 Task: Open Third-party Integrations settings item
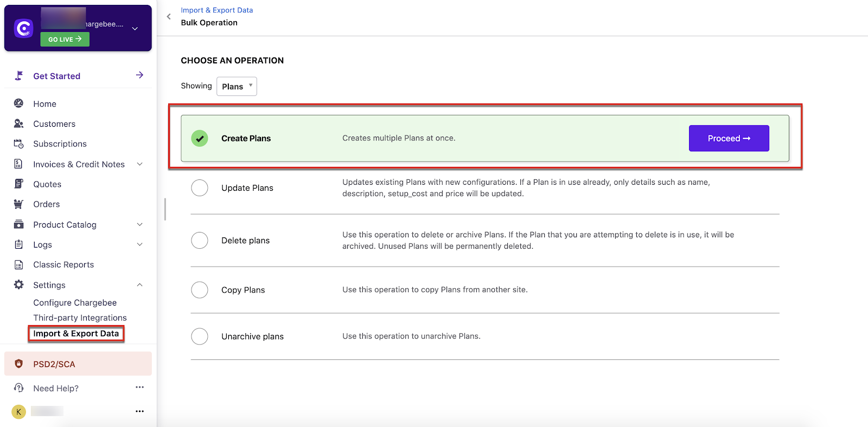(80, 318)
